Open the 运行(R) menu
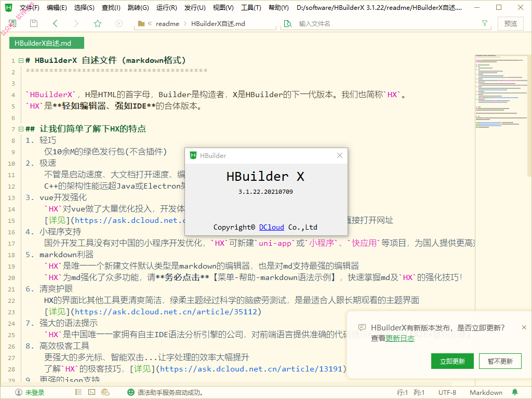Image resolution: width=532 pixels, height=399 pixels. [x=167, y=7]
